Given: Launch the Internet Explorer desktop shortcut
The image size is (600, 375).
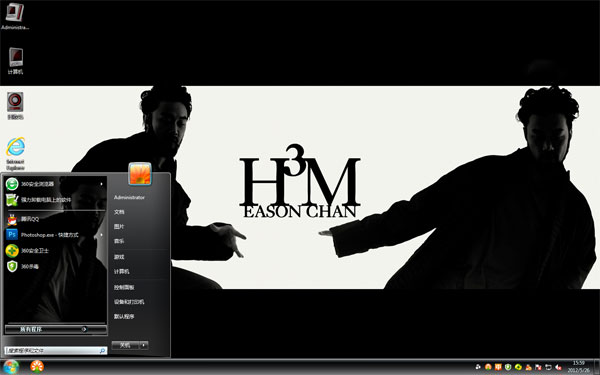Looking at the screenshot, I should 15,153.
